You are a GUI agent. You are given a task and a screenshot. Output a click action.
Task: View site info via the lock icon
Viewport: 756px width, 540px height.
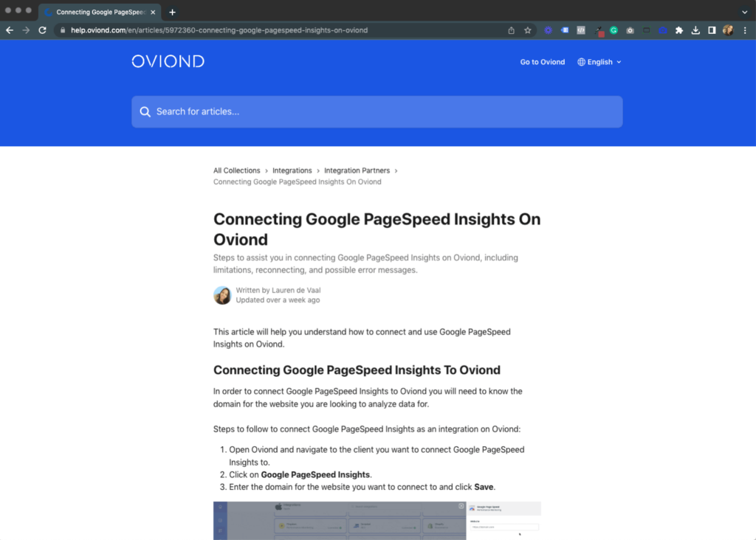(x=62, y=30)
